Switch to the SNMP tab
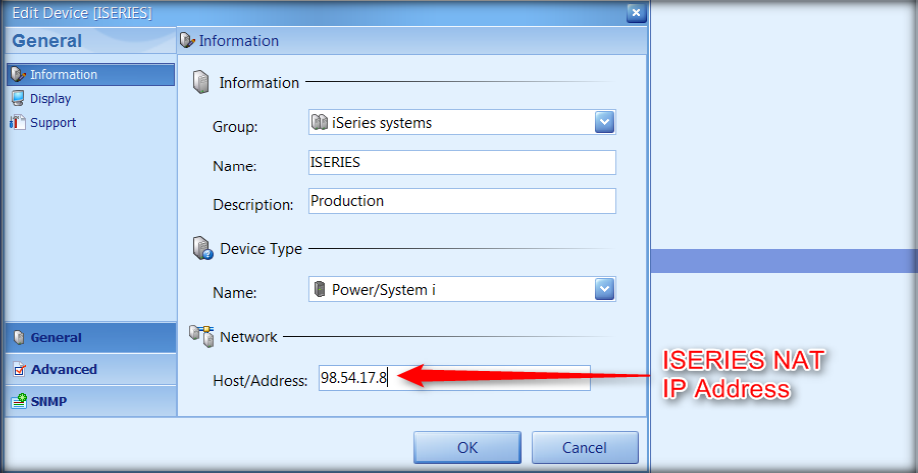The image size is (918, 473). pos(50,402)
